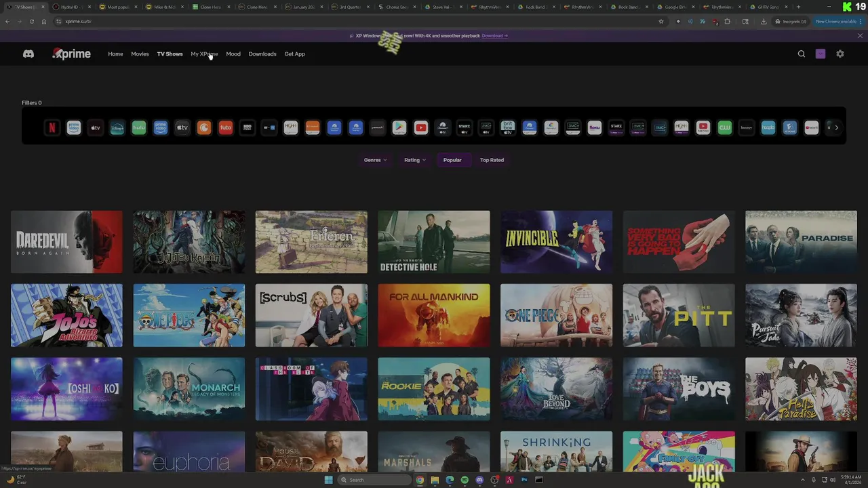Open The Rookie show thumbnail
This screenshot has height=488, width=868.
(434, 389)
